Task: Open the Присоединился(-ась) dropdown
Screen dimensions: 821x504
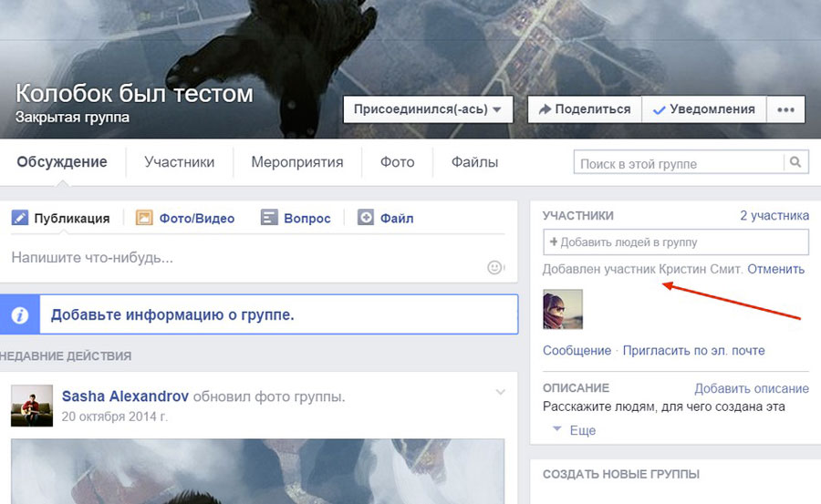Action: tap(428, 109)
